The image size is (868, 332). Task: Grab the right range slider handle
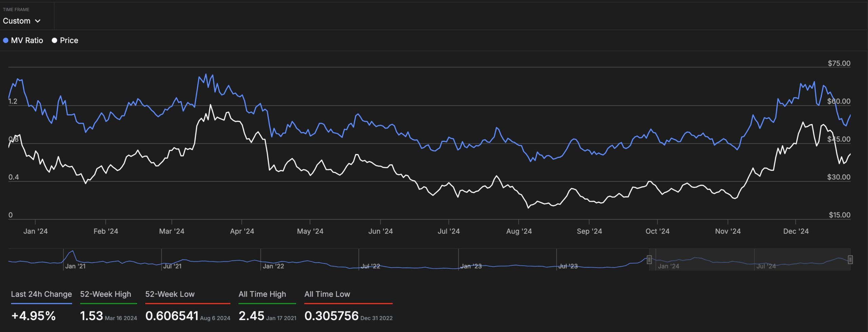(850, 260)
